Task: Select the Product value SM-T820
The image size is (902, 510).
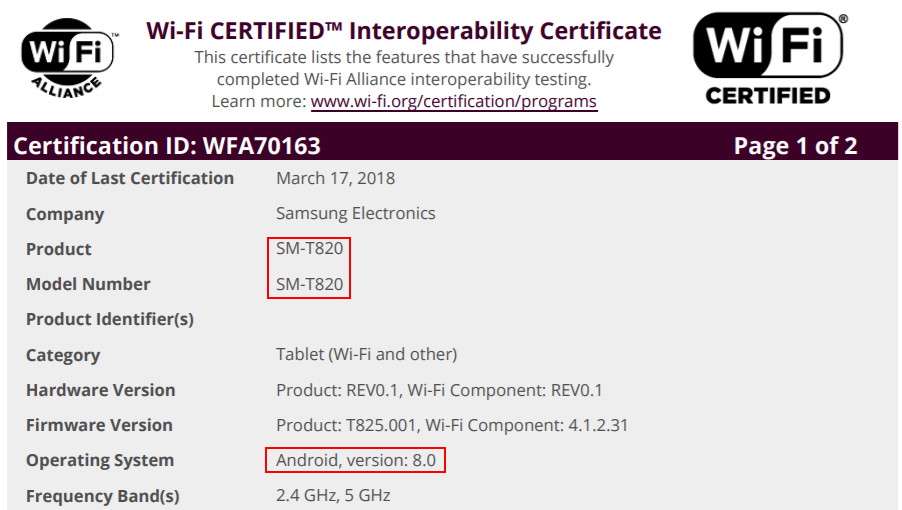Action: click(309, 248)
